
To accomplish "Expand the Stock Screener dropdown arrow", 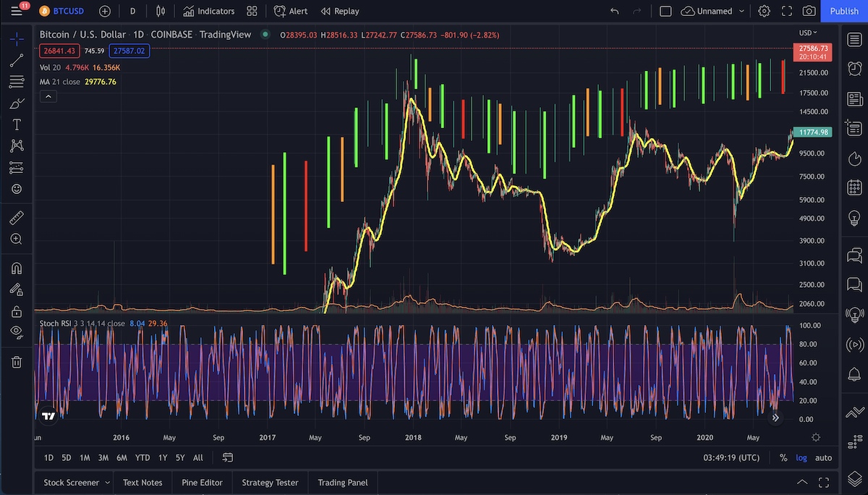I will coord(107,483).
